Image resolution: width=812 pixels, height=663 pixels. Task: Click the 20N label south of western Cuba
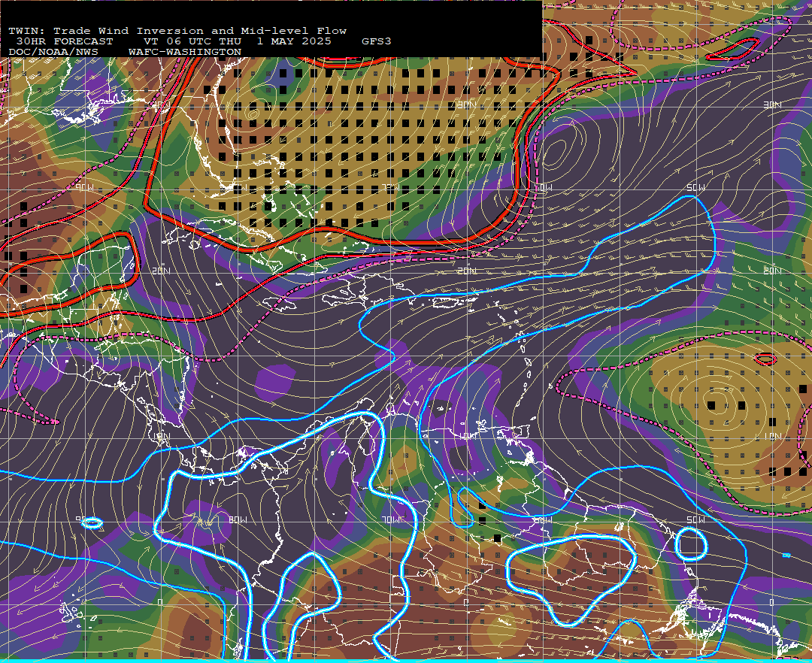click(161, 271)
